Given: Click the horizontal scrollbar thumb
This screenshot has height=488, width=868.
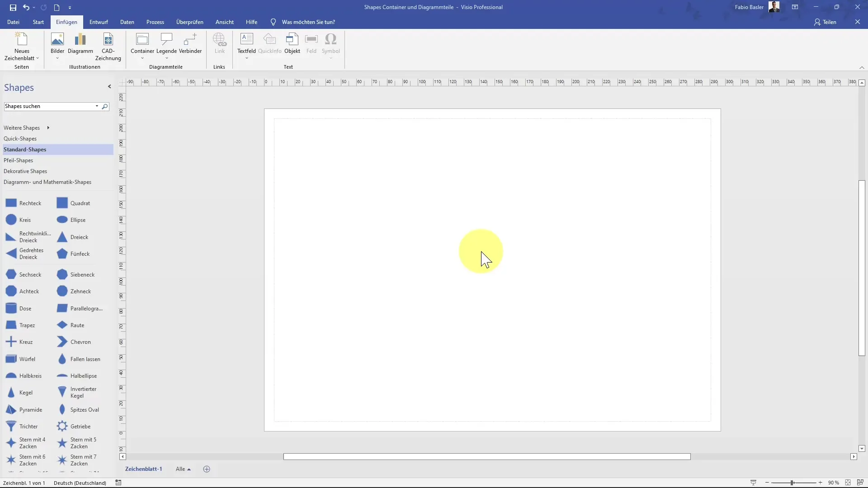Looking at the screenshot, I should point(487,457).
